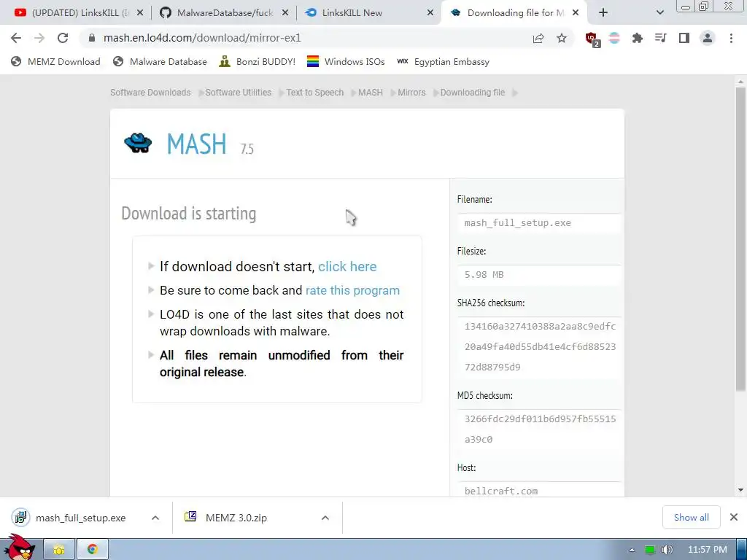Click the address bar lock icon

(x=91, y=38)
